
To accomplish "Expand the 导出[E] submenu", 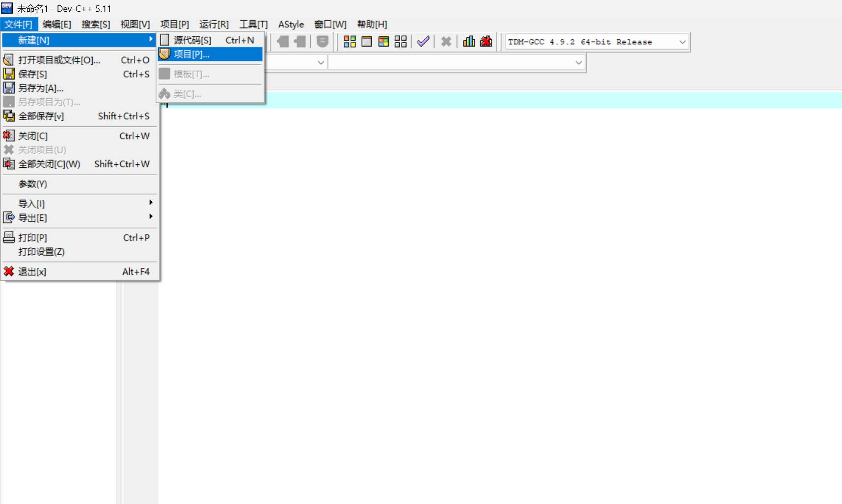I will tap(79, 217).
